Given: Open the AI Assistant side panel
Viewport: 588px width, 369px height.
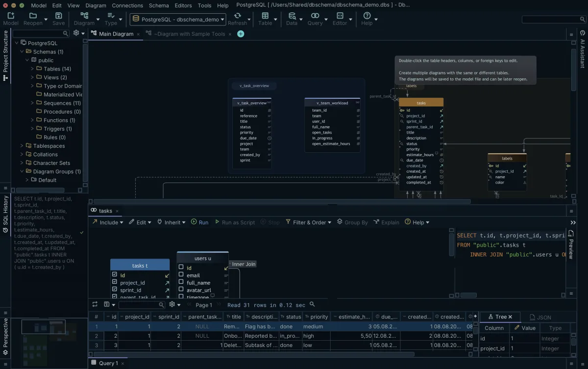Looking at the screenshot, I should 583,49.
